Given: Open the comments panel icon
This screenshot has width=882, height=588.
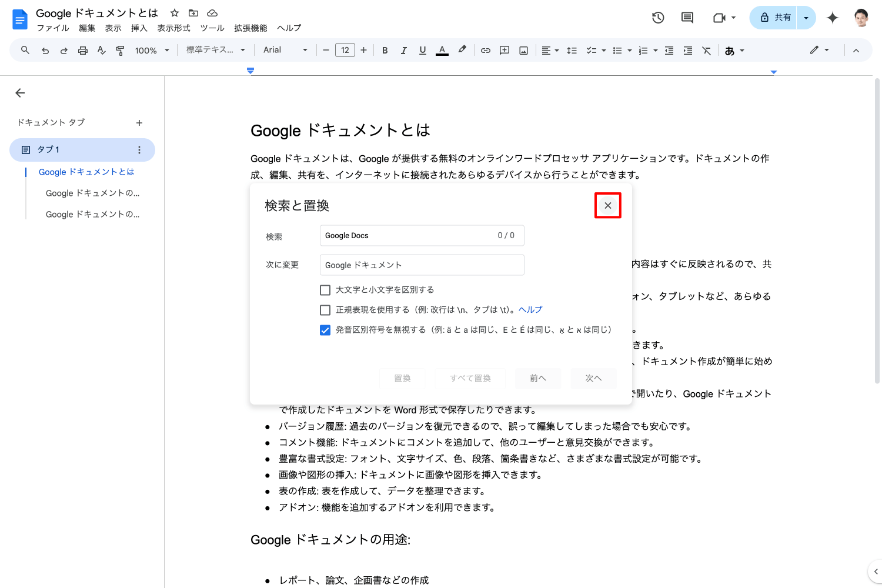Looking at the screenshot, I should [x=687, y=18].
